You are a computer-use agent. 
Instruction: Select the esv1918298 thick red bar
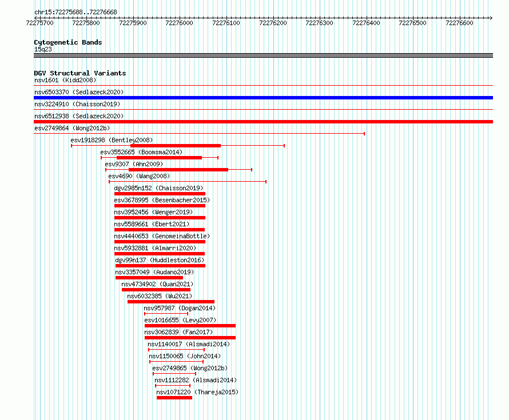(x=176, y=146)
